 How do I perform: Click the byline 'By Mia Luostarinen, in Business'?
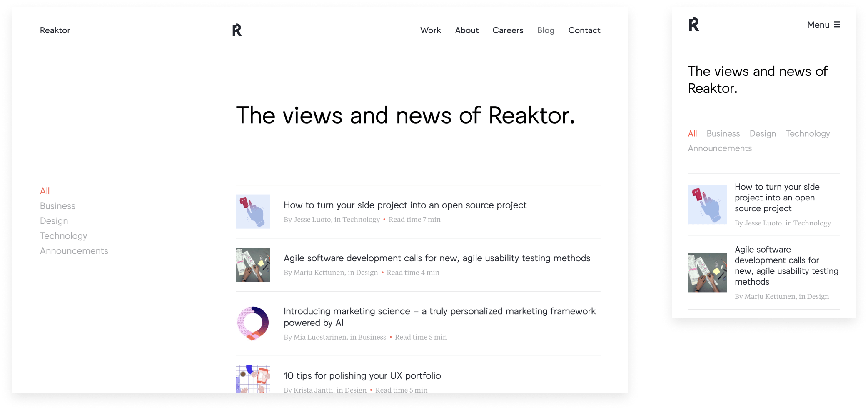pyautogui.click(x=335, y=337)
